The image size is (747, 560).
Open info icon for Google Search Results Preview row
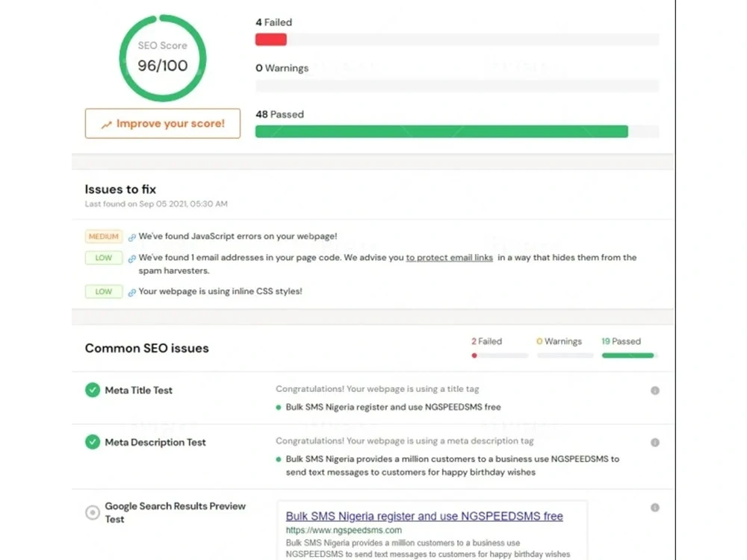655,508
